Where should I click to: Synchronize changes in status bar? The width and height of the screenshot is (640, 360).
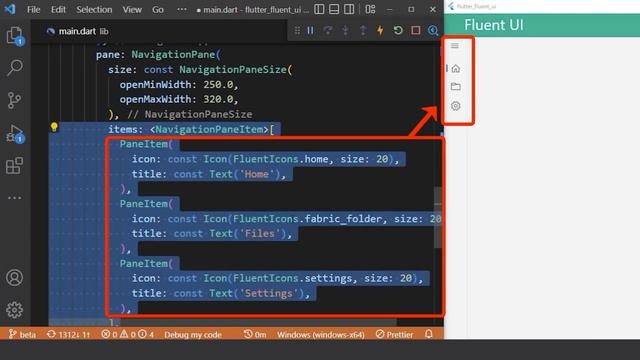[x=68, y=334]
